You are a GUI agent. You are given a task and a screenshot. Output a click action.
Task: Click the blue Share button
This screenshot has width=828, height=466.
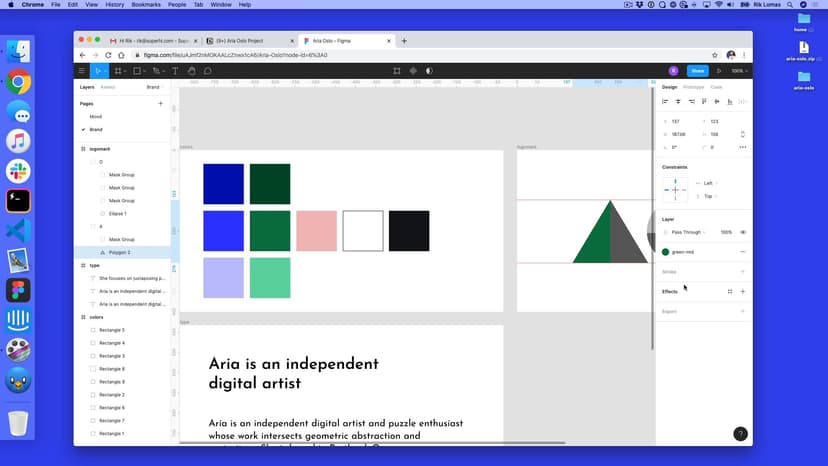pos(697,71)
